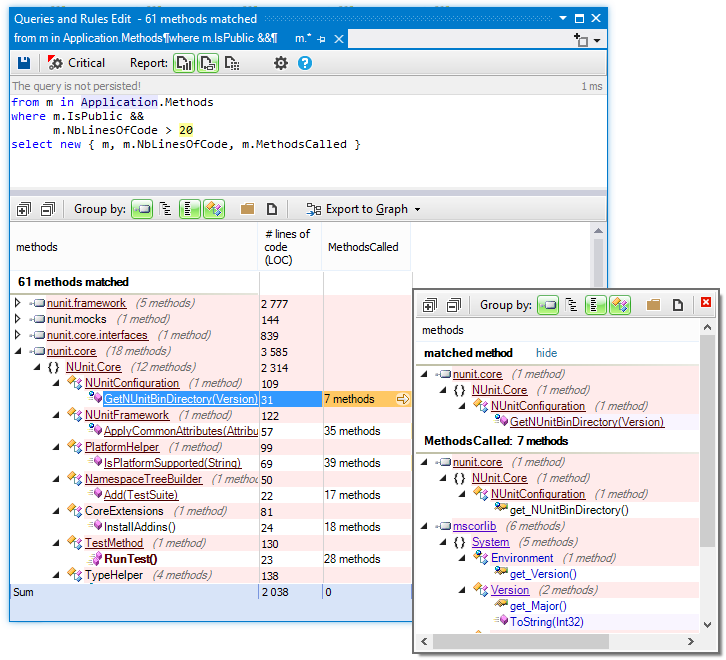
Task: Click Expand All icon in main results toolbar
Action: coord(24,209)
